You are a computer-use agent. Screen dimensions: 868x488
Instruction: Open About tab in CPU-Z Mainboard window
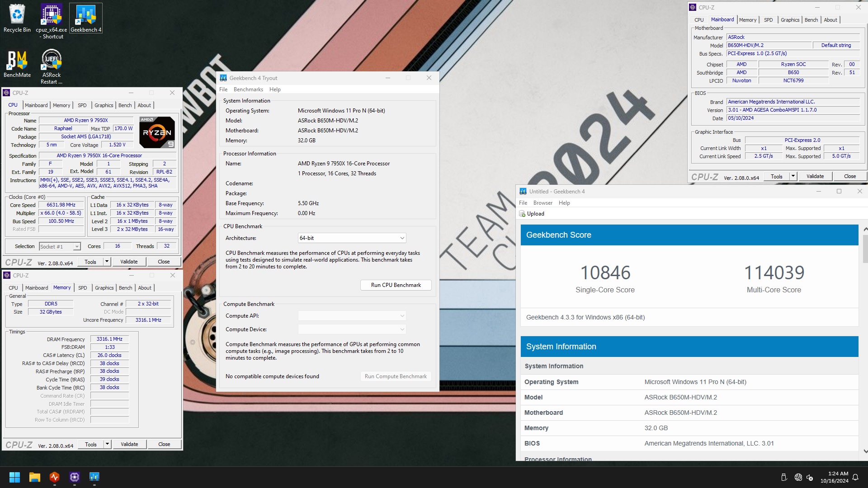(830, 20)
